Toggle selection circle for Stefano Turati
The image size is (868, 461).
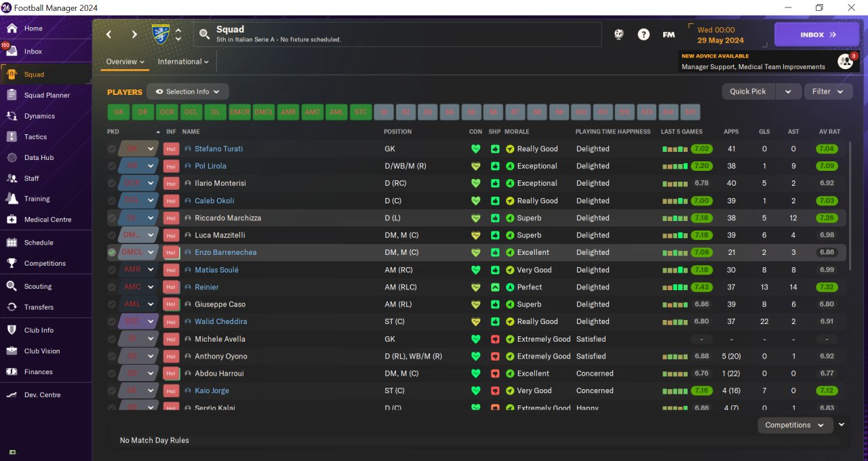[112, 149]
